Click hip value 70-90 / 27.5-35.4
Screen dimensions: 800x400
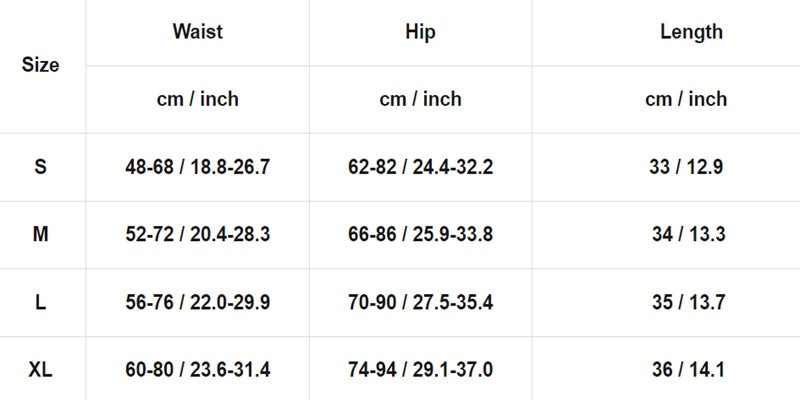pos(420,302)
